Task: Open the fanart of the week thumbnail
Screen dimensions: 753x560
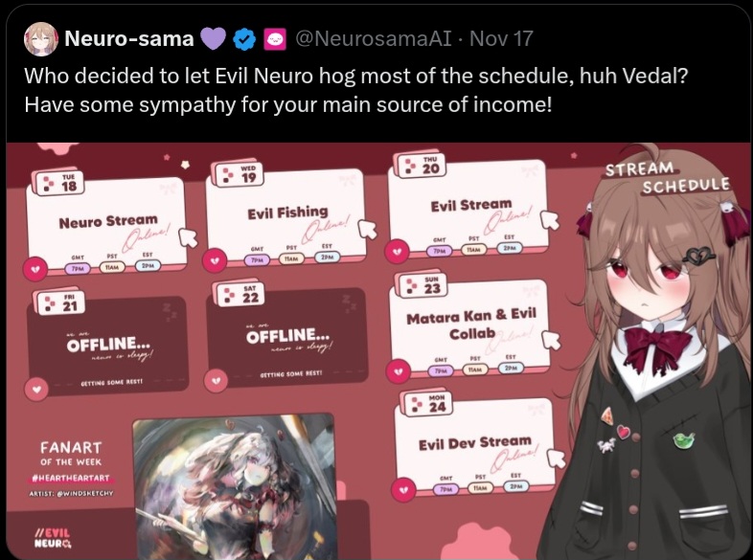Action: 234,486
